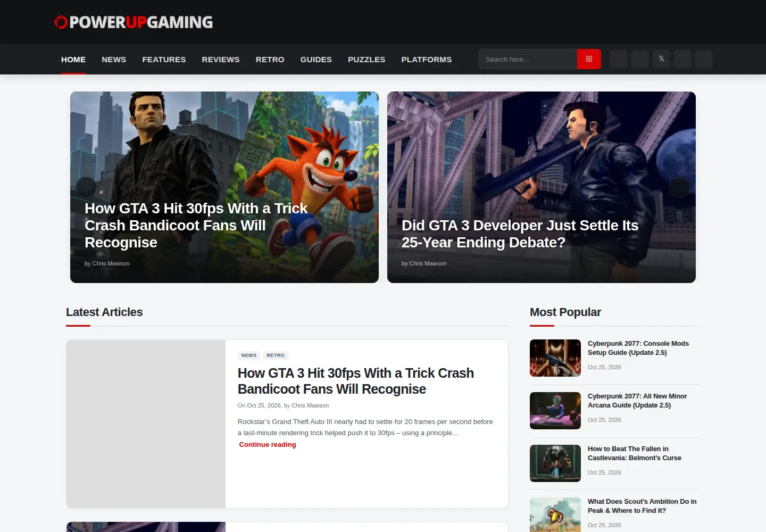Click the 'Latest Articles' heading

[104, 312]
